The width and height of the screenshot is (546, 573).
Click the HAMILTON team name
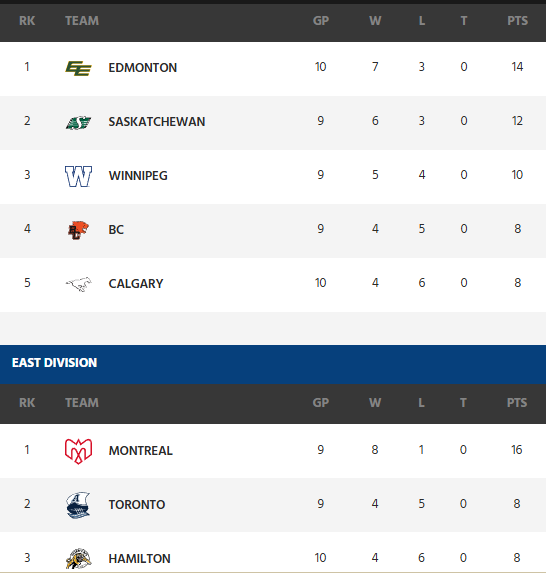(139, 559)
